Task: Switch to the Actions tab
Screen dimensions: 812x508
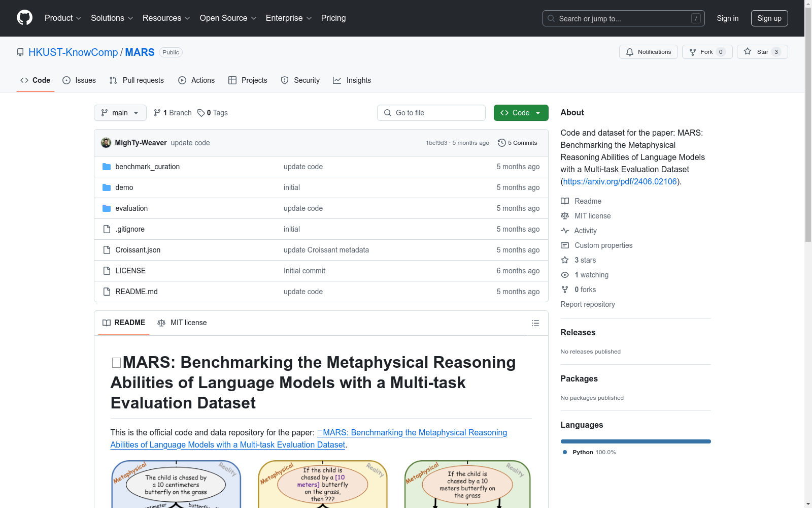Action: 196,80
